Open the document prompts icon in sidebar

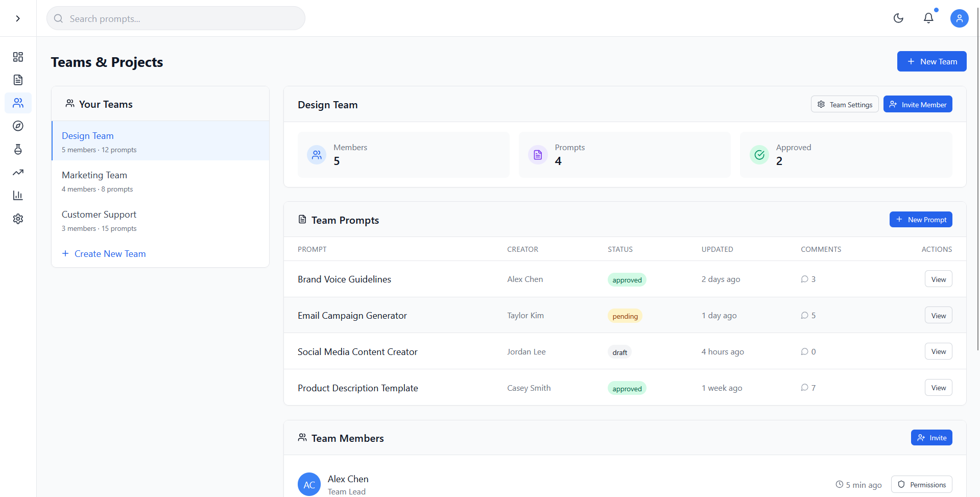(18, 80)
